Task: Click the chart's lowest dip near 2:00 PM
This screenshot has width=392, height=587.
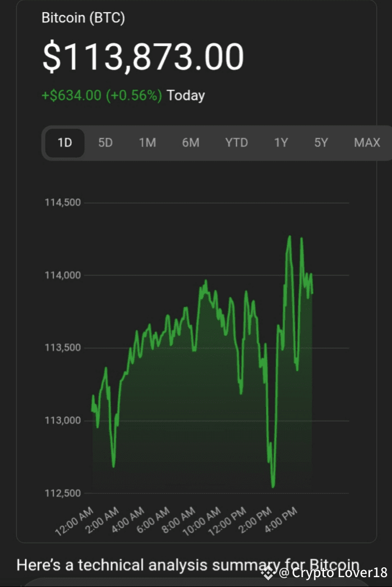Action: coord(273,486)
